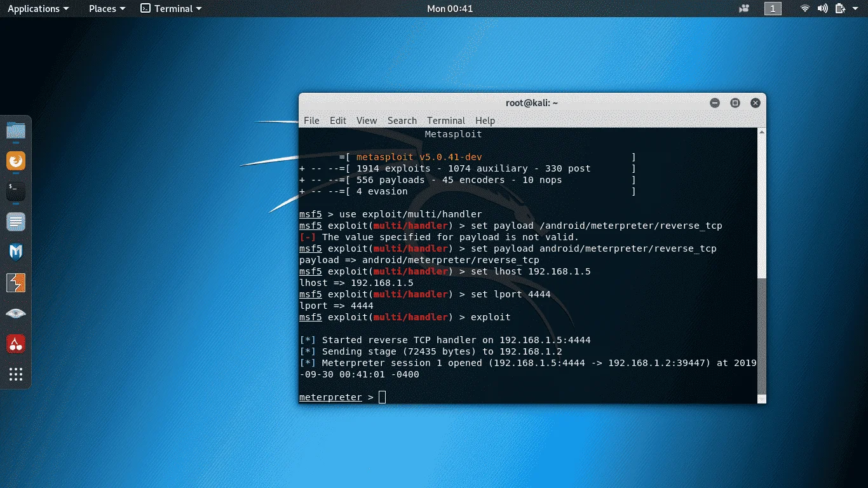
Task: Open the Edit menu in terminal
Action: point(338,121)
